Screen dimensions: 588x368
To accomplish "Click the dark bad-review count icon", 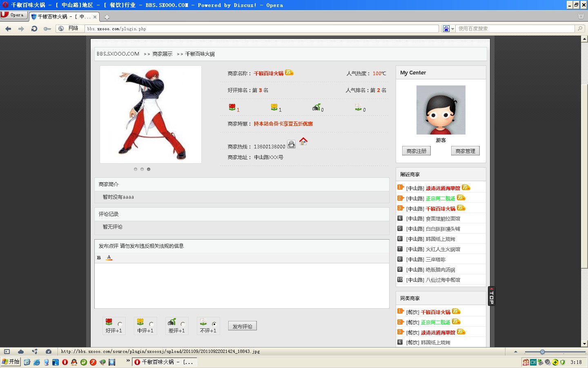I will [x=316, y=107].
